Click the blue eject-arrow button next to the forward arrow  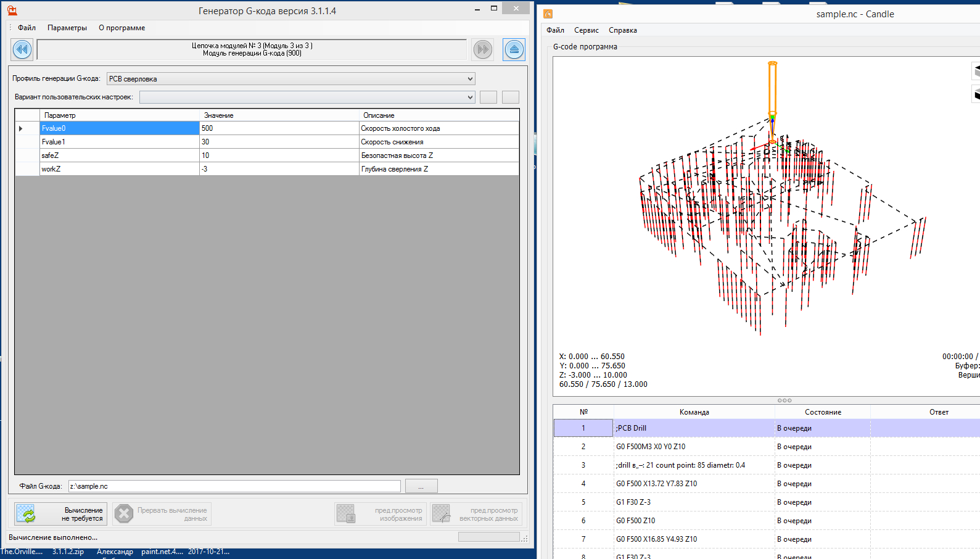(x=514, y=49)
